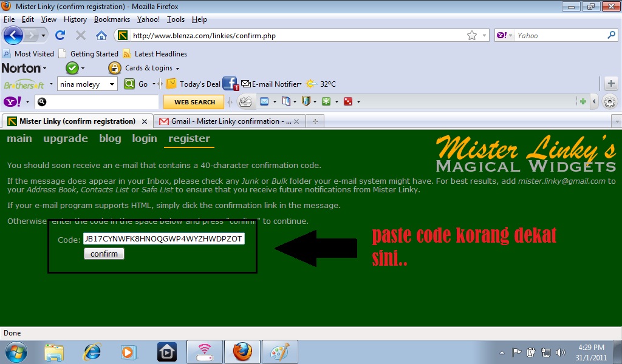Open Most Visited bookmarks folder
The width and height of the screenshot is (622, 364).
point(28,54)
